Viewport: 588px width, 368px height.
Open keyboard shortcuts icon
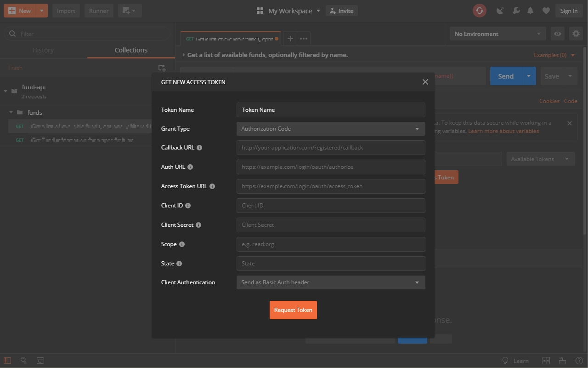pos(562,361)
